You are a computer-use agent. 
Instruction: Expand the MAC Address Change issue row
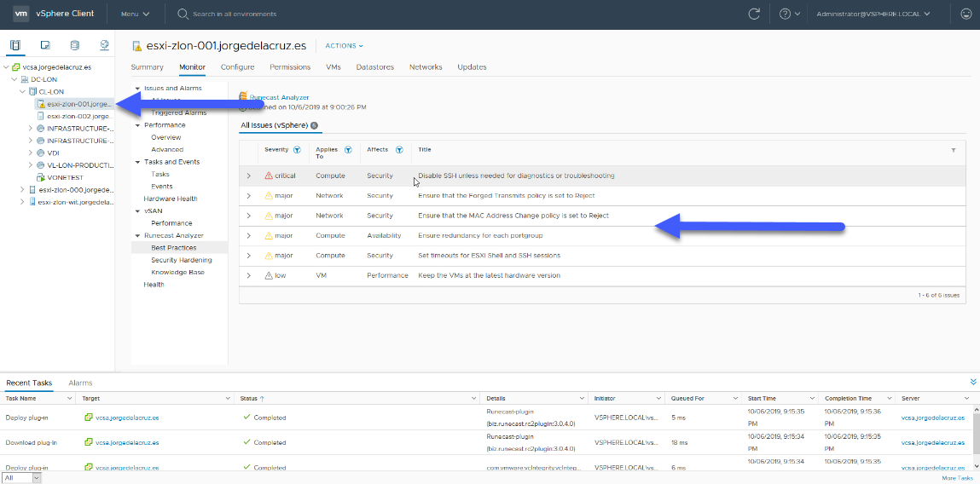(x=249, y=216)
